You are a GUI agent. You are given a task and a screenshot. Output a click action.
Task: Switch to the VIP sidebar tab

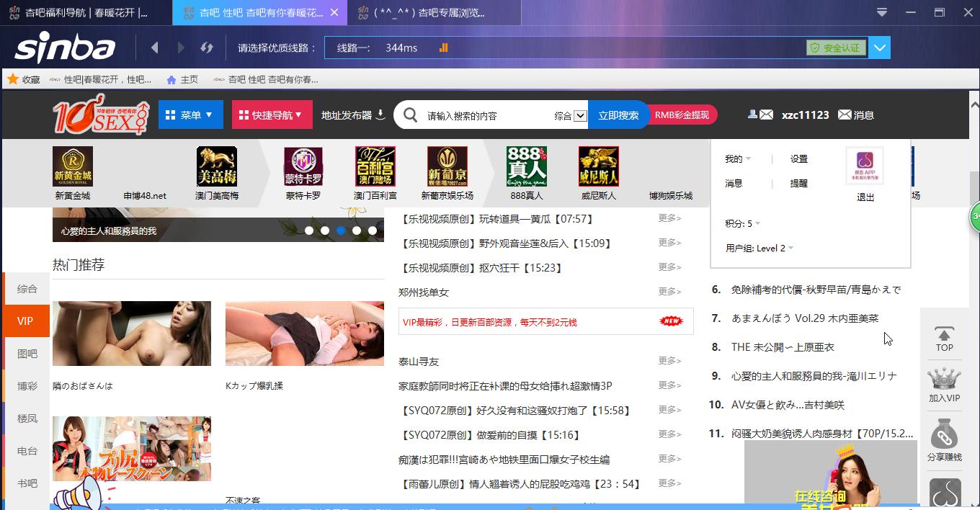pos(26,321)
